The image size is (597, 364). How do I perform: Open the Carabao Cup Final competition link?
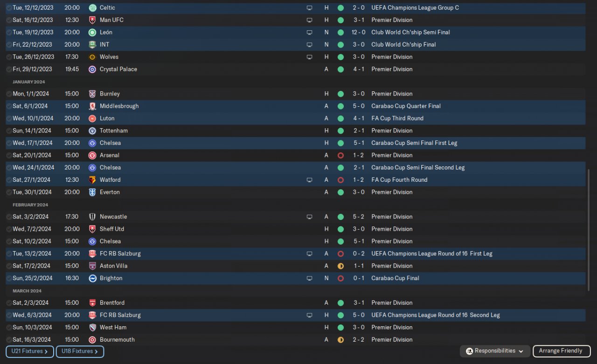click(x=395, y=278)
